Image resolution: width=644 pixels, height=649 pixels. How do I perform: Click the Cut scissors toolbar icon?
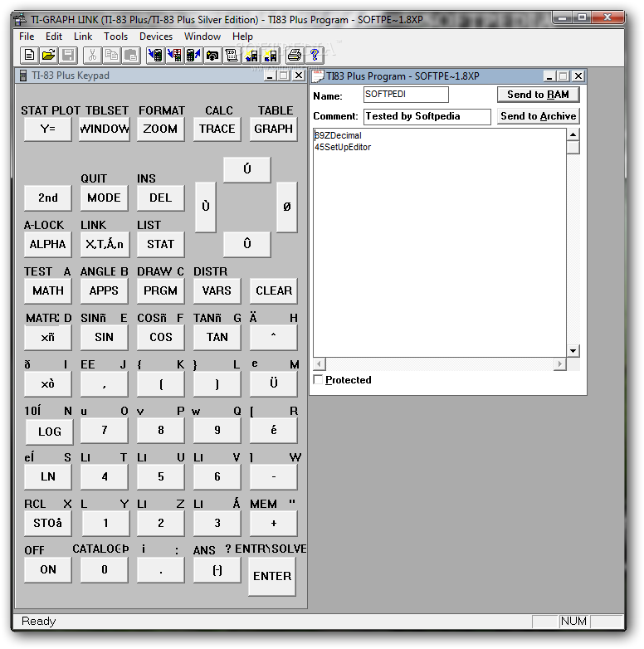point(92,55)
